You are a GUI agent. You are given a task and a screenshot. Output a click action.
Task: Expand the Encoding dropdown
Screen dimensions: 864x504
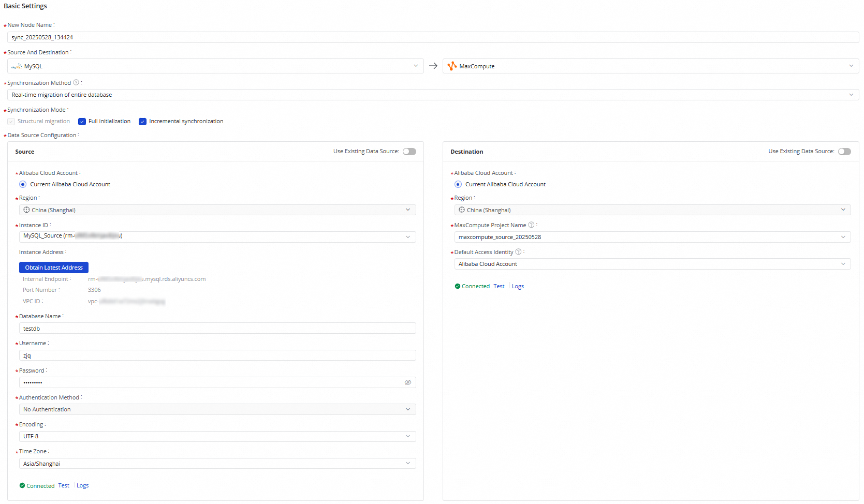click(217, 436)
